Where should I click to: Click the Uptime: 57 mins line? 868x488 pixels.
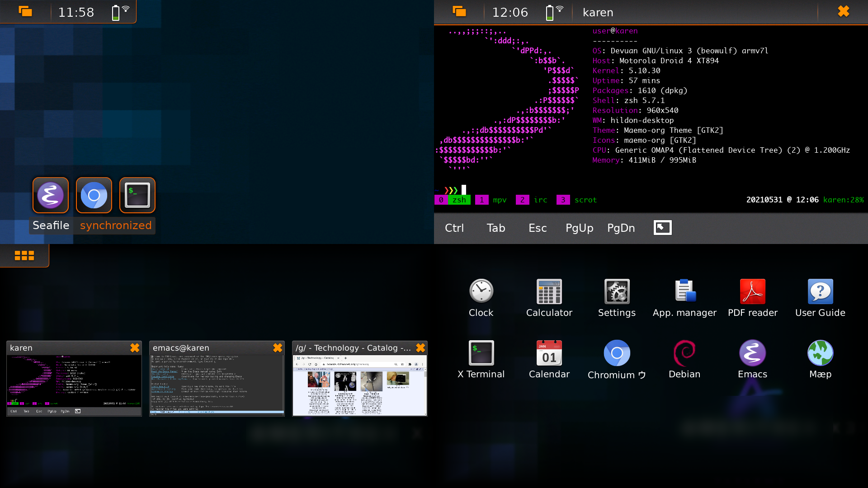(627, 80)
